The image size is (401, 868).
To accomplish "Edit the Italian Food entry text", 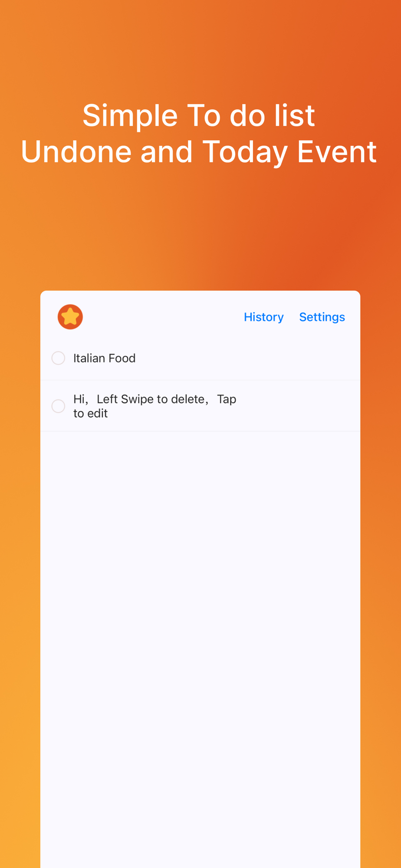I will click(104, 358).
